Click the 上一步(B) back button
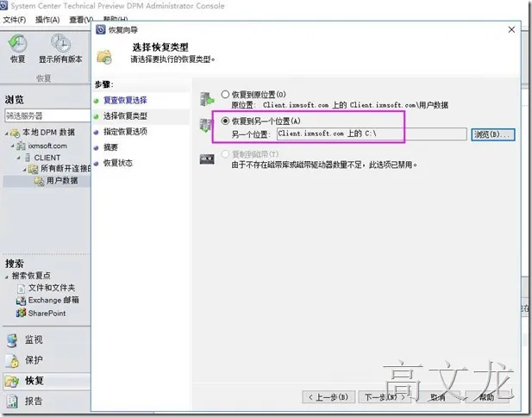The width and height of the screenshot is (532, 417). [329, 397]
